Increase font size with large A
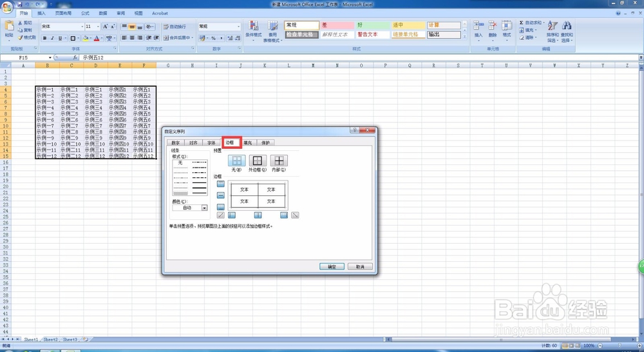The width and height of the screenshot is (644, 352). (105, 26)
